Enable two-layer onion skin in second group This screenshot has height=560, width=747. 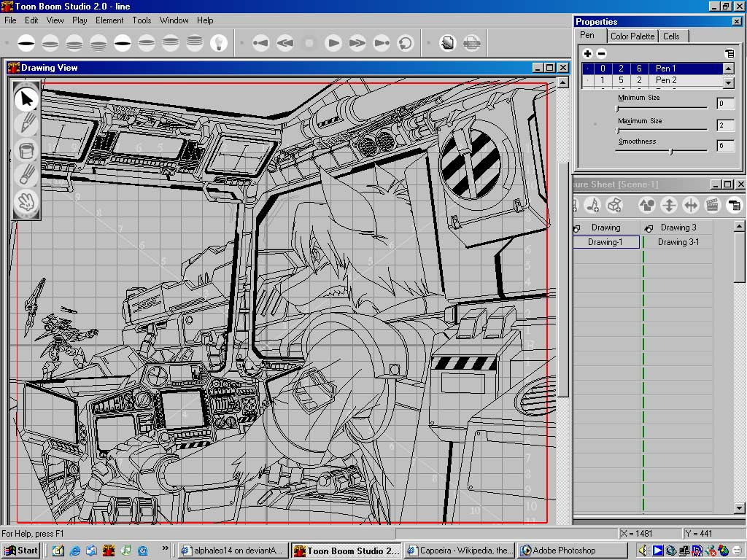click(x=146, y=43)
